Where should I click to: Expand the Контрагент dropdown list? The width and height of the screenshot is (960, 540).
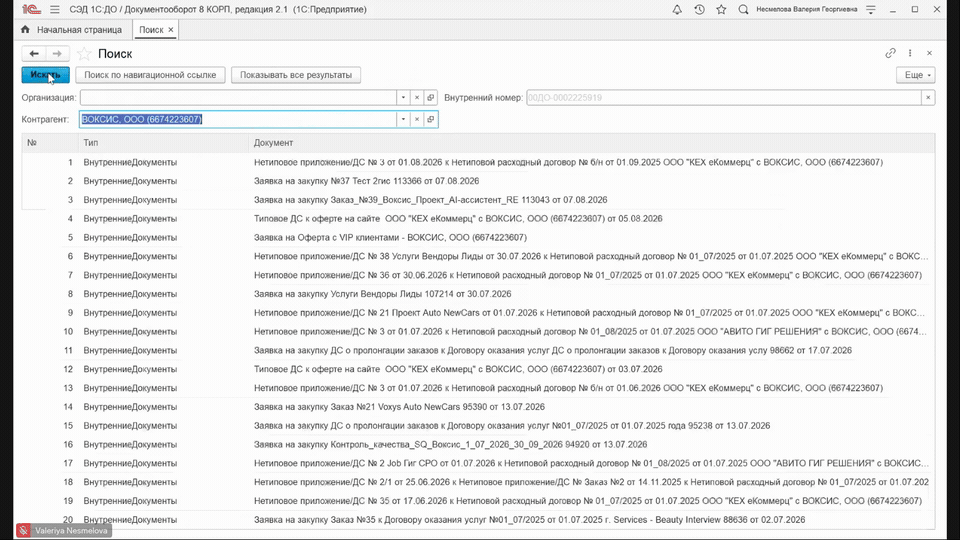coord(403,119)
